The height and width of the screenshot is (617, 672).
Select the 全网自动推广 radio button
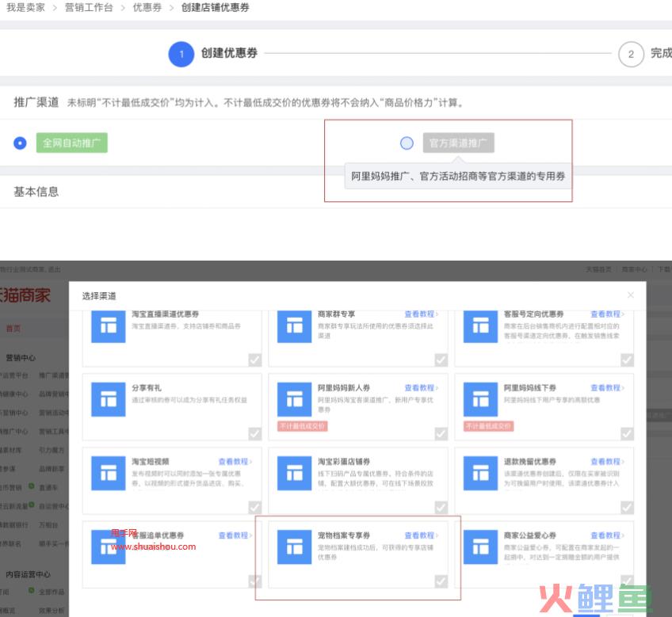[20, 143]
